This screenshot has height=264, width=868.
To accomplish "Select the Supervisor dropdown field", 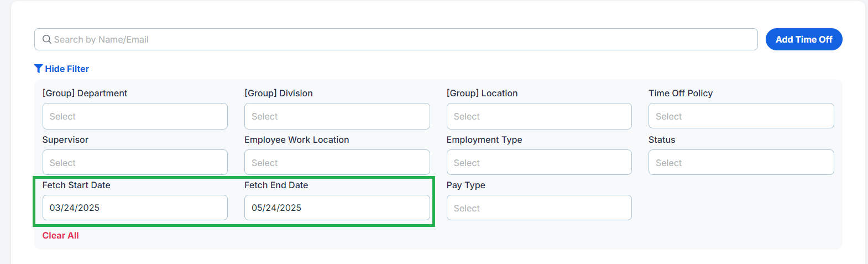I will pyautogui.click(x=135, y=163).
